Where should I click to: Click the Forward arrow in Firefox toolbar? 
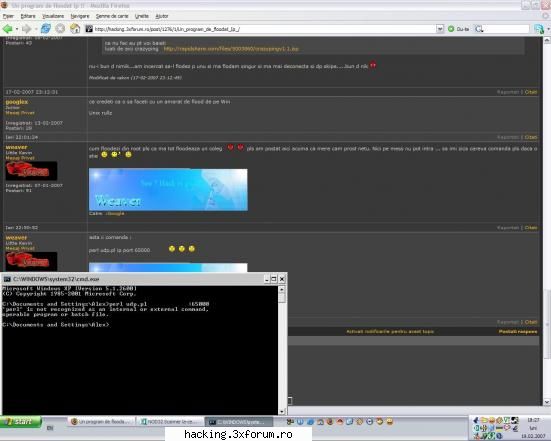(x=27, y=29)
